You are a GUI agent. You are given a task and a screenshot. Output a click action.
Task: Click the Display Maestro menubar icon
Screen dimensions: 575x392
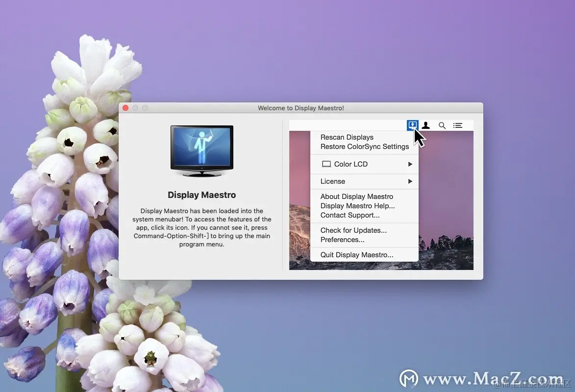(413, 125)
